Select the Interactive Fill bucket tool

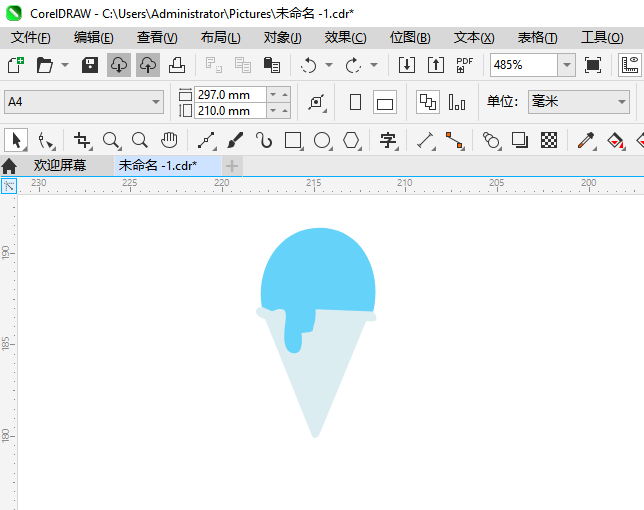click(x=615, y=140)
